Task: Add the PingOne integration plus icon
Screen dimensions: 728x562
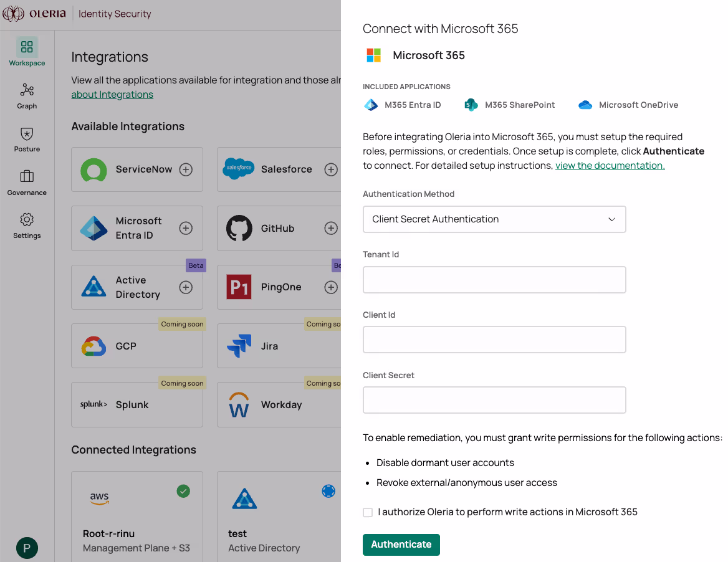Action: [331, 287]
